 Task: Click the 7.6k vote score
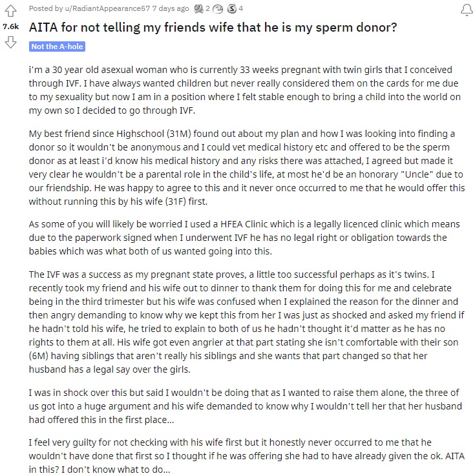10,26
